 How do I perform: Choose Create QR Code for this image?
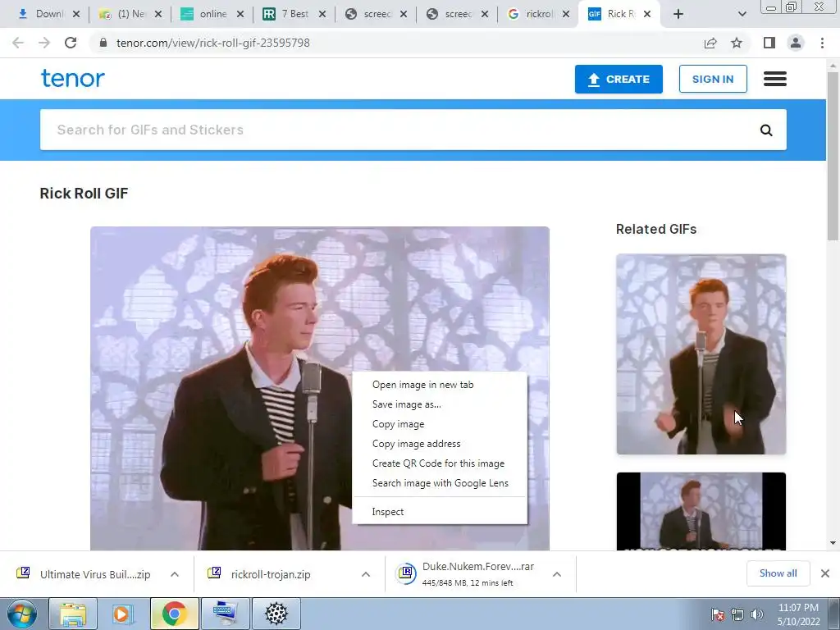pos(440,463)
